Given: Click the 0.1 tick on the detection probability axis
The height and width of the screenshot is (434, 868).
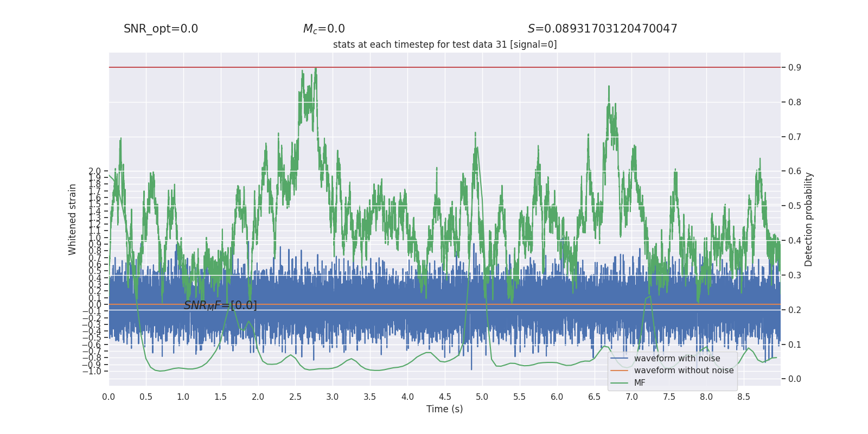Looking at the screenshot, I should coord(795,344).
